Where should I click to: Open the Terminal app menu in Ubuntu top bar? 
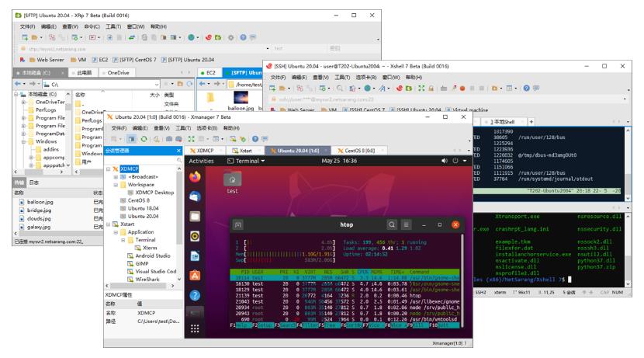pyautogui.click(x=246, y=161)
